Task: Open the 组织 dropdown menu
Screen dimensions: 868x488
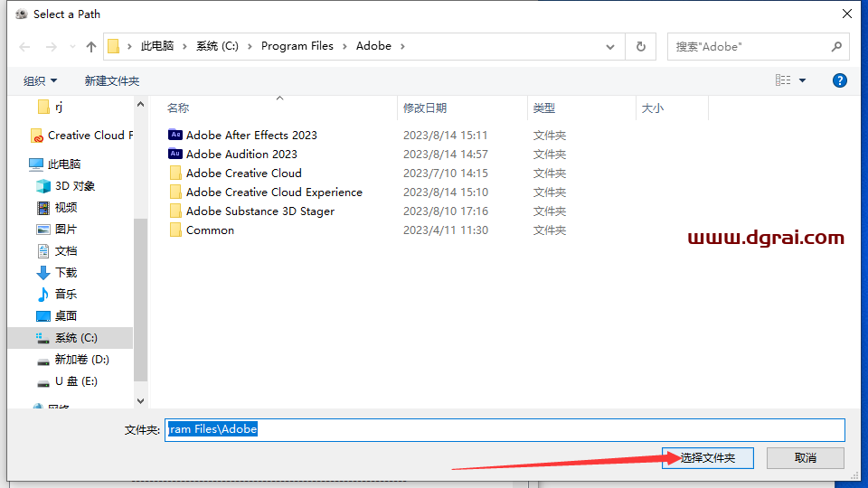Action: pos(40,80)
